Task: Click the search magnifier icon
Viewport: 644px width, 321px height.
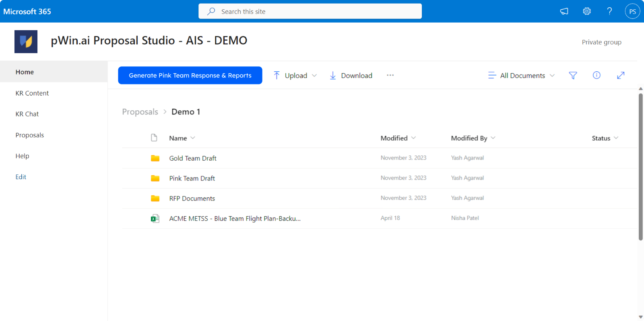Action: pyautogui.click(x=211, y=11)
